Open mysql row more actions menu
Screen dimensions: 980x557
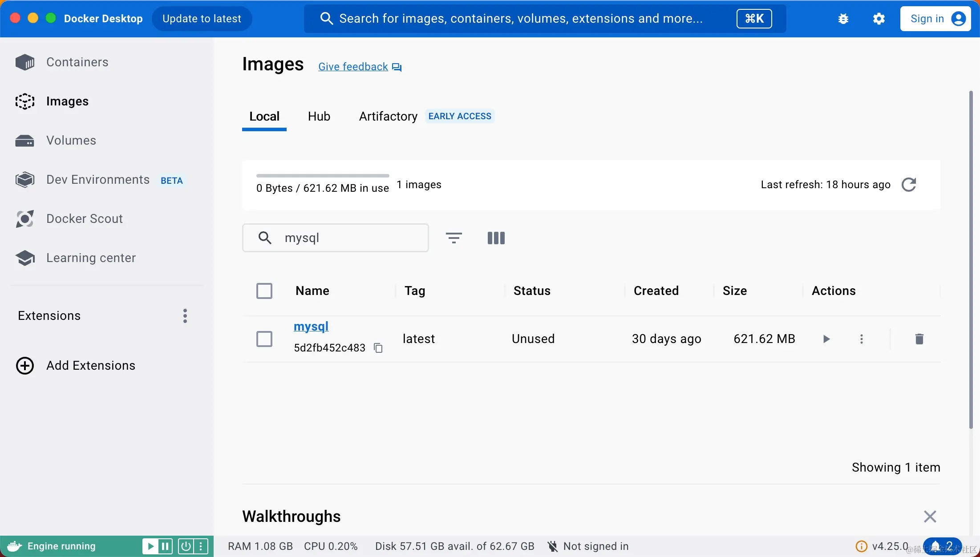[x=862, y=339]
